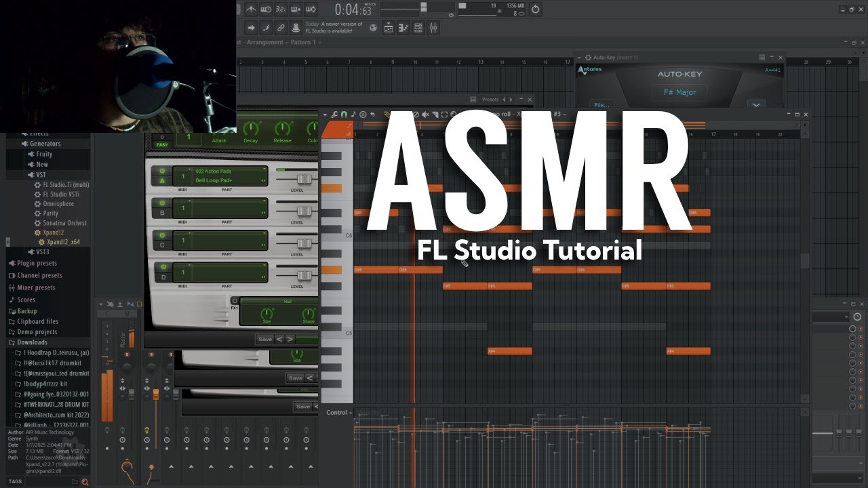Click the F# Major key display in Auto-Key

(x=679, y=92)
